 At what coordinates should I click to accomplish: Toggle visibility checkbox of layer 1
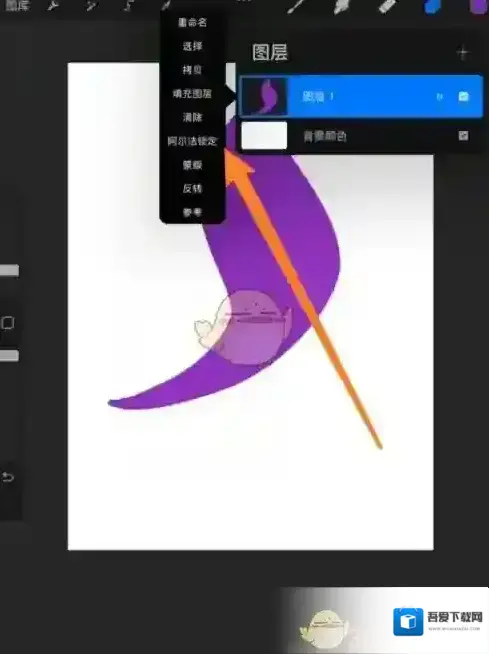pyautogui.click(x=463, y=96)
